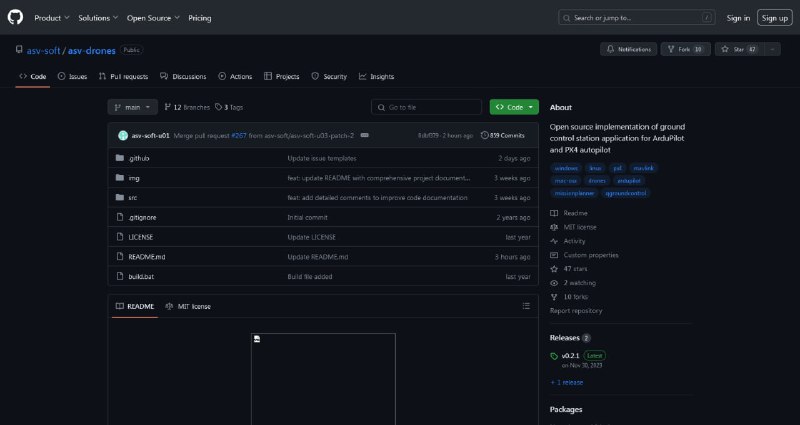Click the Go to file search field

(x=427, y=107)
